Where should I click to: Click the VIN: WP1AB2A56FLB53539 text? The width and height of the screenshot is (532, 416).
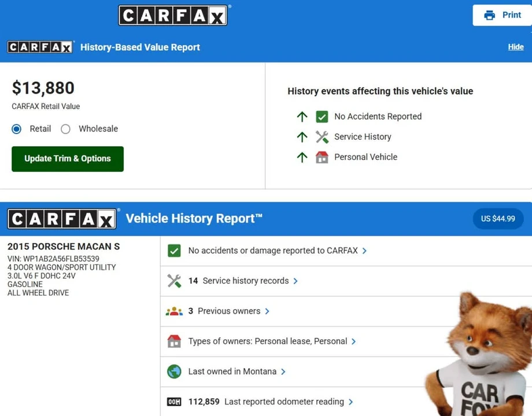click(53, 259)
